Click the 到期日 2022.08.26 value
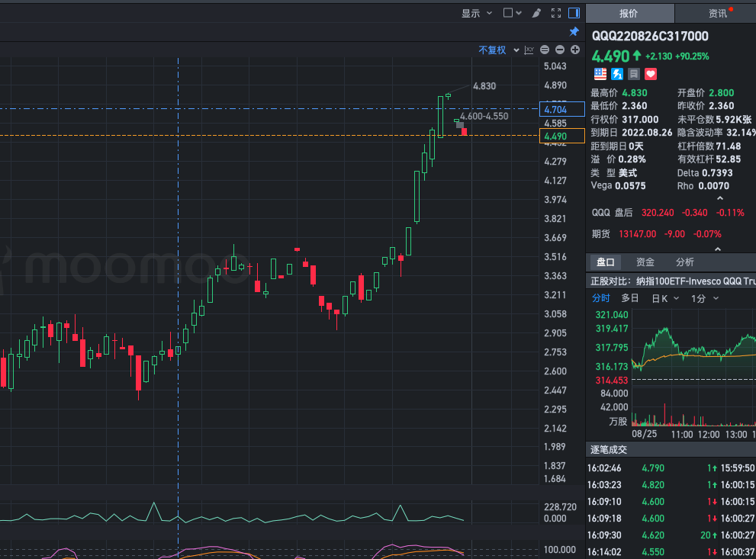Viewport: 756px width, 559px height. click(x=647, y=133)
